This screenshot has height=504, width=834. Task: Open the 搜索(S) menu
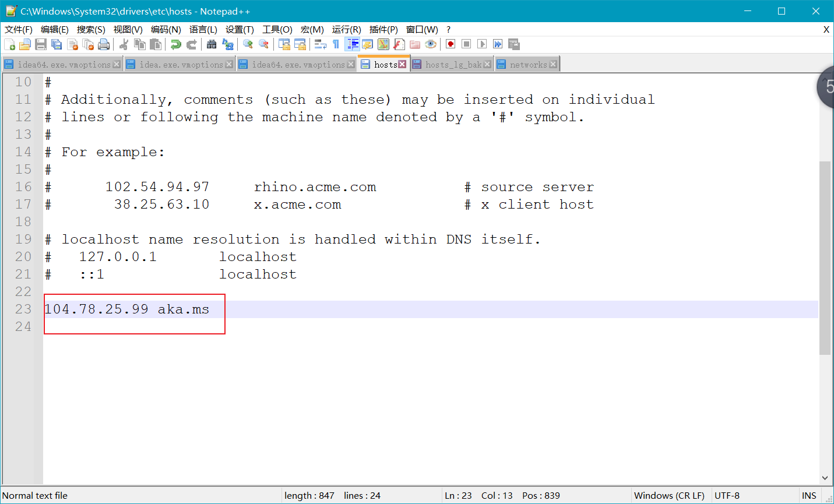tap(91, 29)
